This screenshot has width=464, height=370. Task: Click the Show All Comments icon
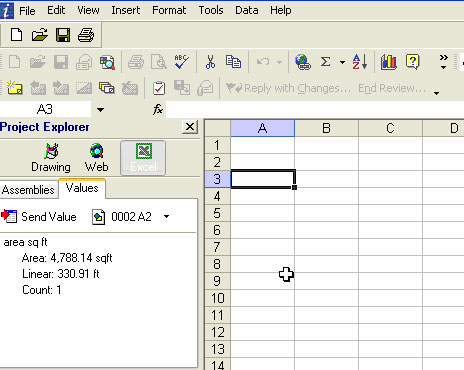pyautogui.click(x=107, y=88)
